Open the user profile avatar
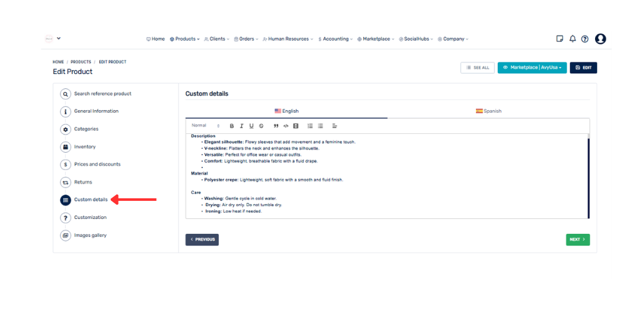The width and height of the screenshot is (644, 322). coord(600,39)
